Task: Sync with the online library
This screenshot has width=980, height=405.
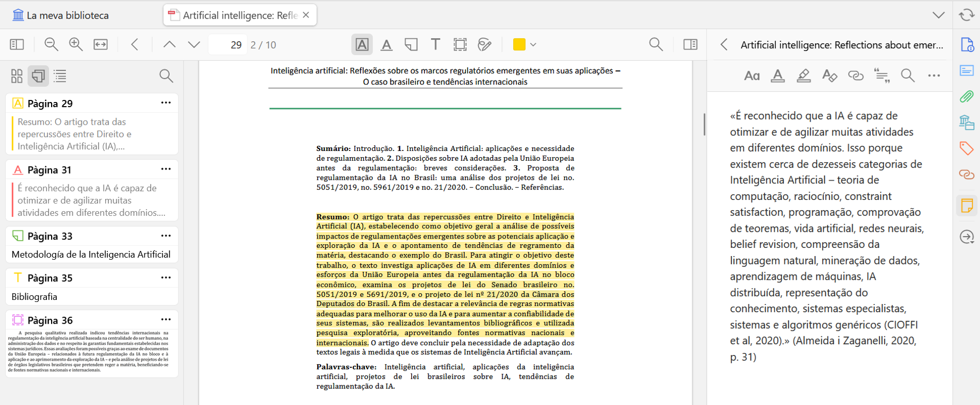Action: [x=967, y=15]
